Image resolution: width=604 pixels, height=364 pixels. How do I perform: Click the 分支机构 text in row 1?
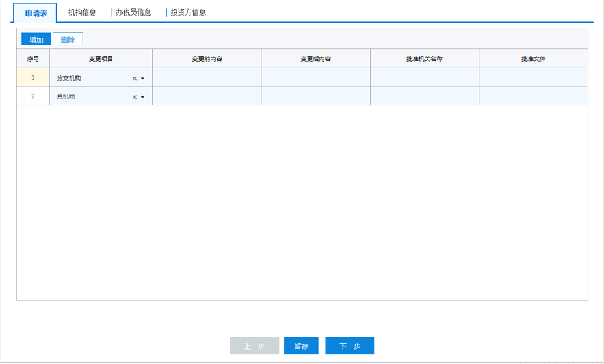click(x=68, y=78)
